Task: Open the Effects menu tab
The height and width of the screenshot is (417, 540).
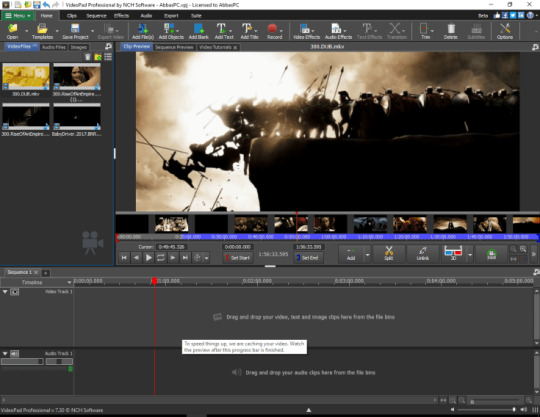Action: click(121, 15)
